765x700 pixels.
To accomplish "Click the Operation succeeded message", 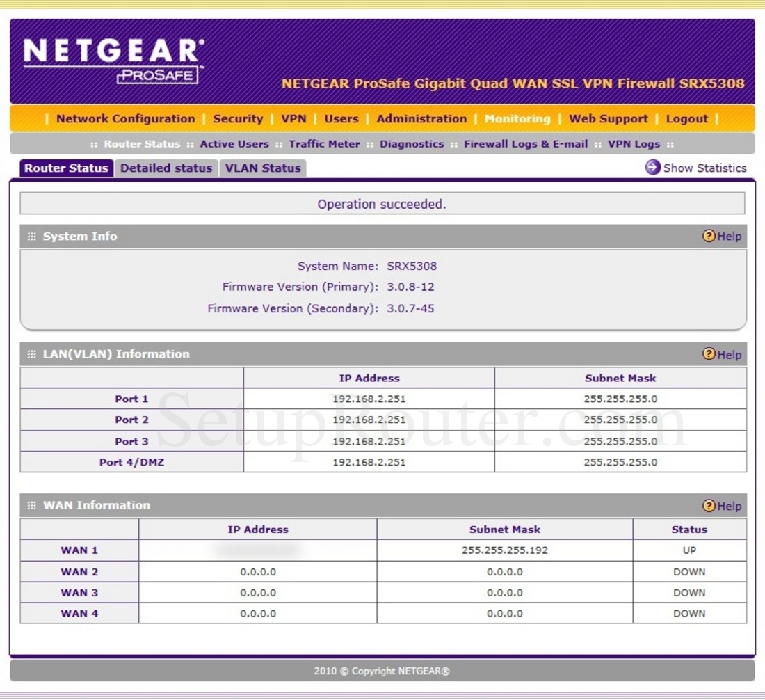I will (x=382, y=204).
